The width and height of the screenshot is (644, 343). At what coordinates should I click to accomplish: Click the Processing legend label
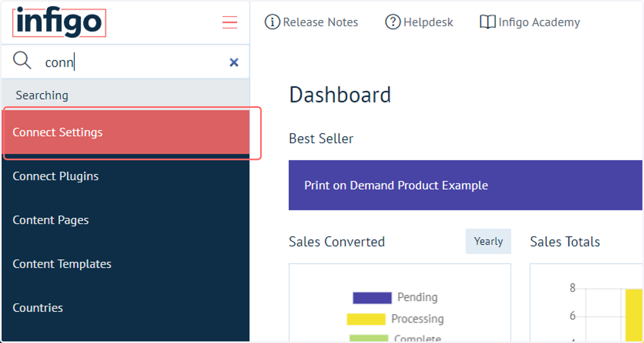click(x=418, y=319)
